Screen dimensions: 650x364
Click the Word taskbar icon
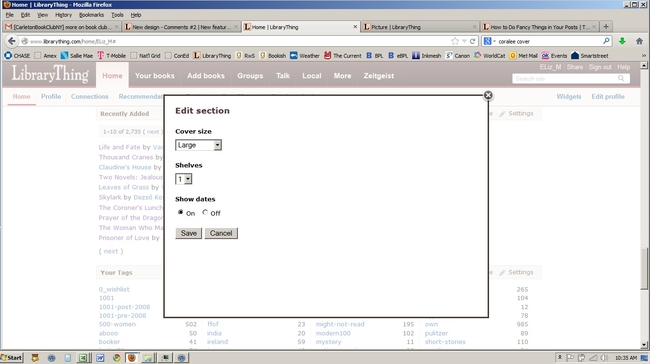[x=100, y=357]
